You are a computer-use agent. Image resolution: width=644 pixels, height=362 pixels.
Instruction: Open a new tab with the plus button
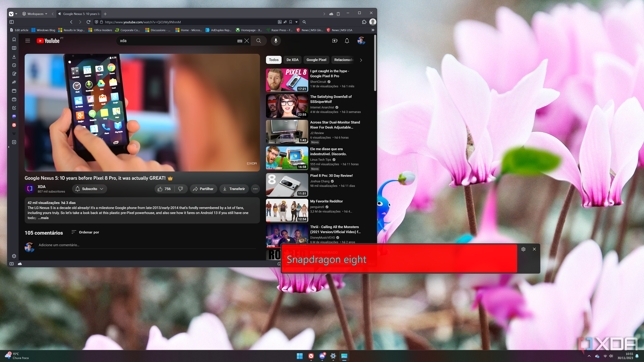(105, 14)
